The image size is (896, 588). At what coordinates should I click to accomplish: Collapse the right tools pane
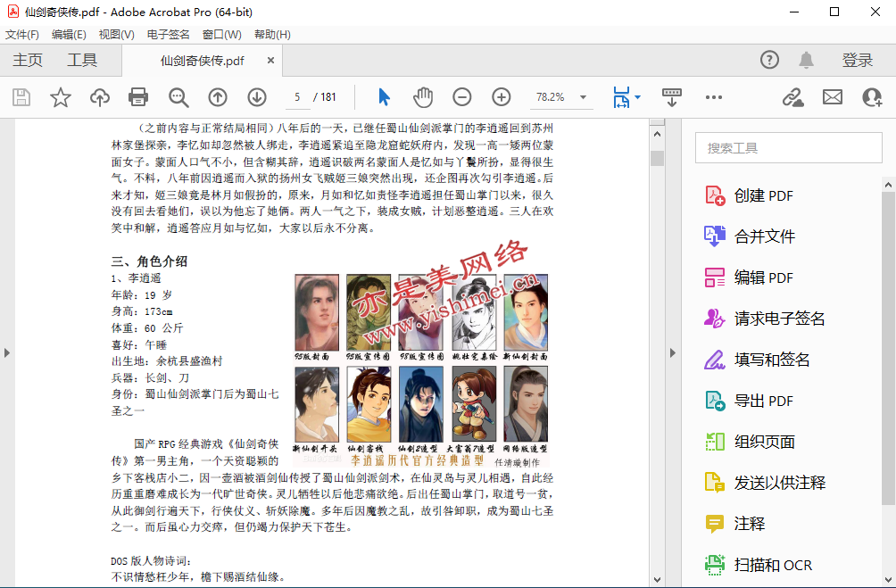click(673, 352)
